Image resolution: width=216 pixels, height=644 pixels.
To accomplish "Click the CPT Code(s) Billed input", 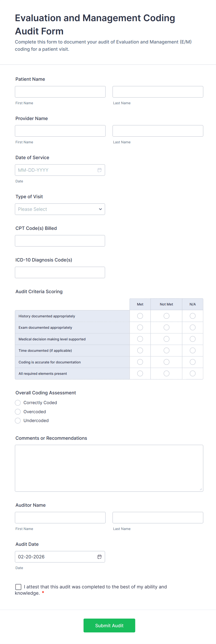I will pos(60,241).
